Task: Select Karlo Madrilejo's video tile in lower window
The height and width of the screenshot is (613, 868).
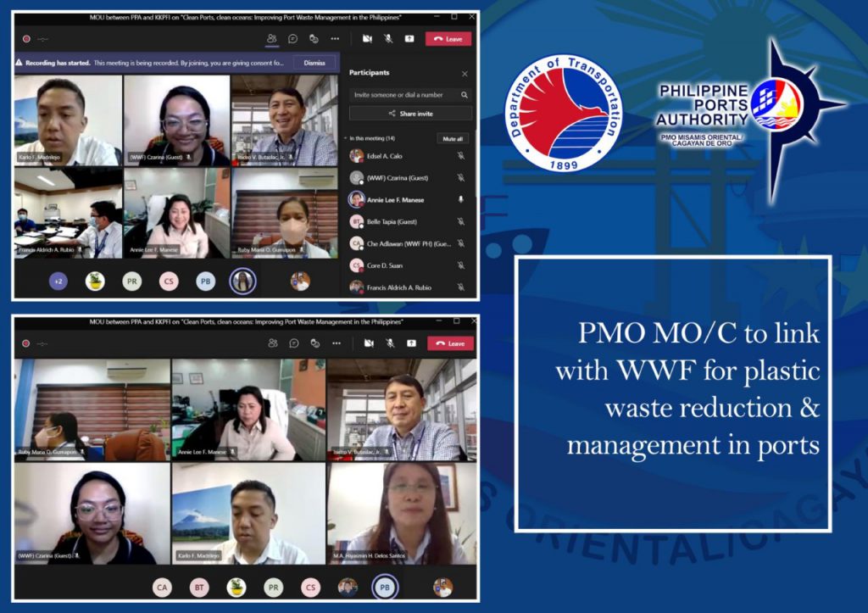Action: click(248, 514)
